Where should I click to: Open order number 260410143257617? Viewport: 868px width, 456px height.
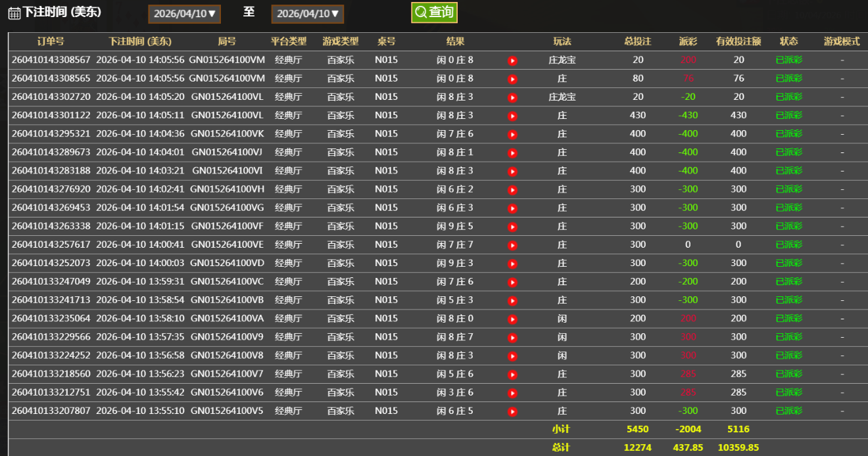click(x=51, y=244)
